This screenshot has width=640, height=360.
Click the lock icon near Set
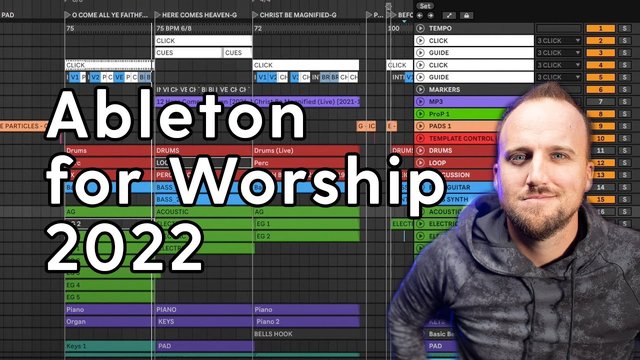[466, 16]
